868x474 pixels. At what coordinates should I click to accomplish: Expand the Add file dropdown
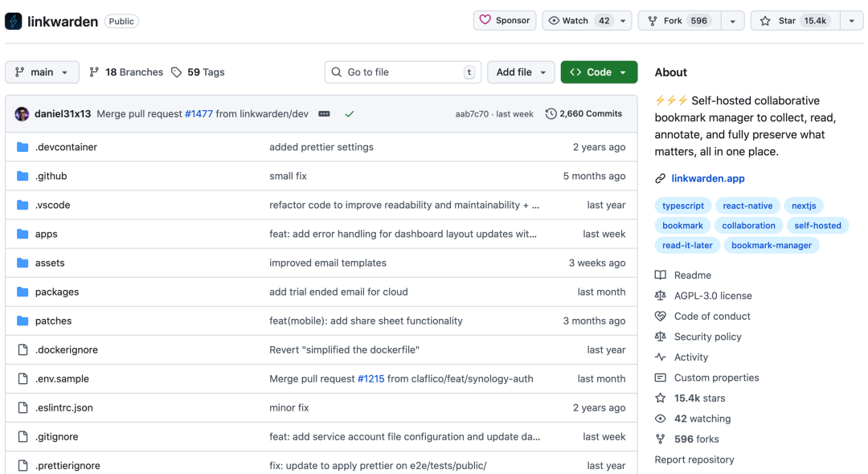pos(521,72)
